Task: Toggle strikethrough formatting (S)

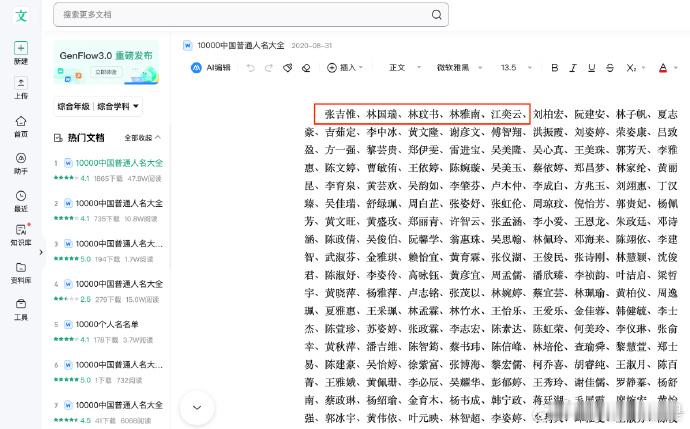Action: point(610,68)
